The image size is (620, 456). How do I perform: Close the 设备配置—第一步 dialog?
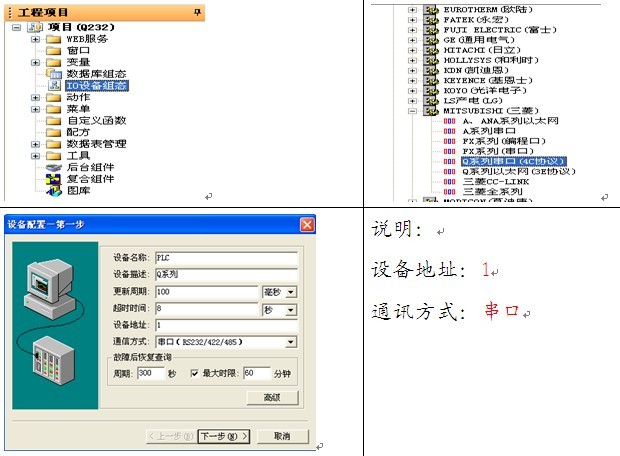coord(307,225)
